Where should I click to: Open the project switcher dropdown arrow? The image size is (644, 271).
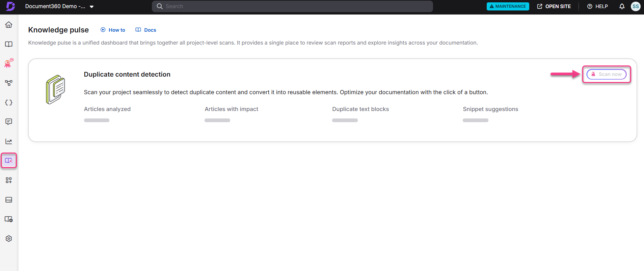point(91,6)
